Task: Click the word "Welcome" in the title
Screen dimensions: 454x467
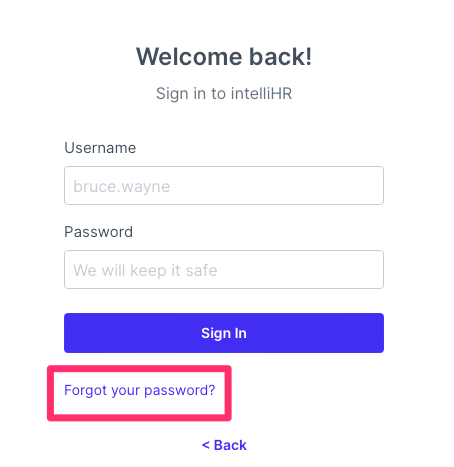Action: [x=189, y=56]
